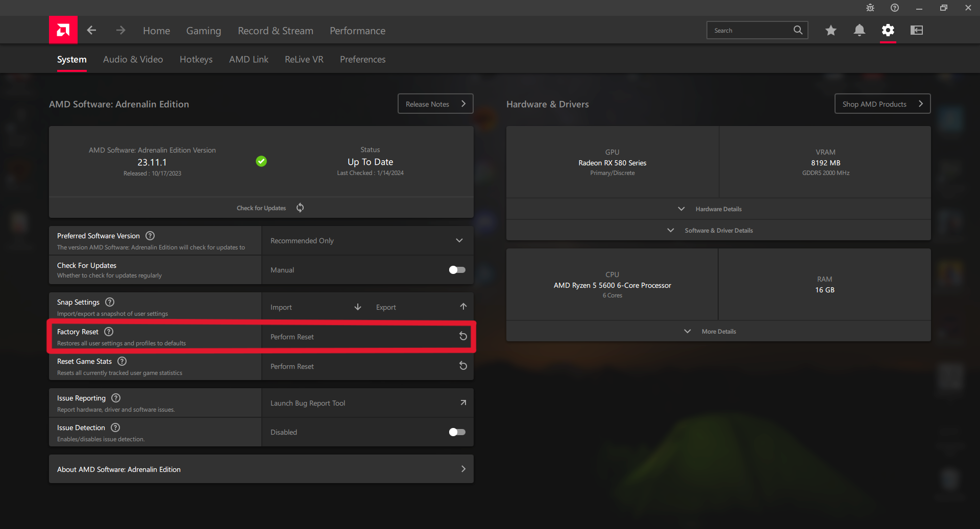Click the Launch Bug Report Tool arrow icon
The image size is (980, 529).
(463, 402)
